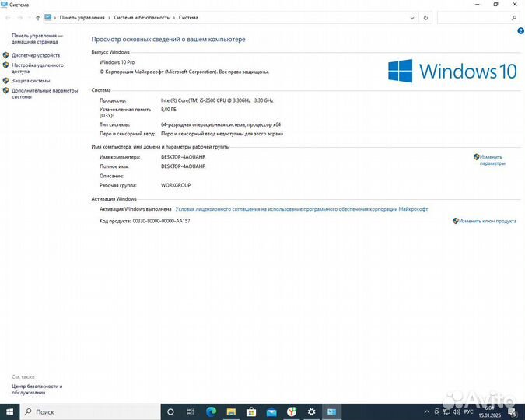Select Панель управления breadcrumb
Viewport: 525px width, 420px height.
pyautogui.click(x=82, y=17)
